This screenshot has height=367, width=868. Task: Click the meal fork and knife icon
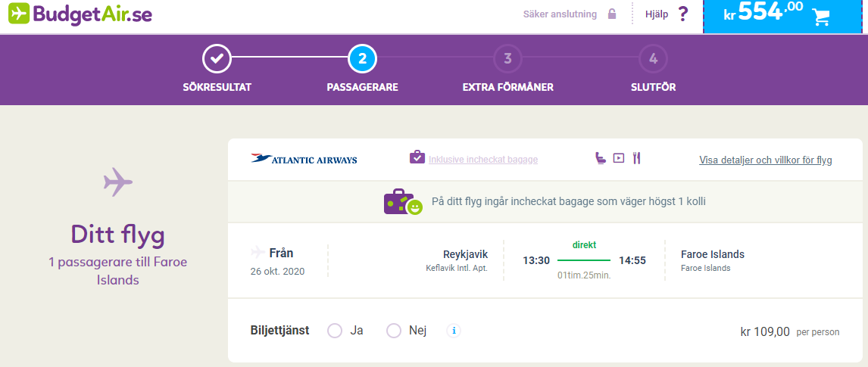636,158
